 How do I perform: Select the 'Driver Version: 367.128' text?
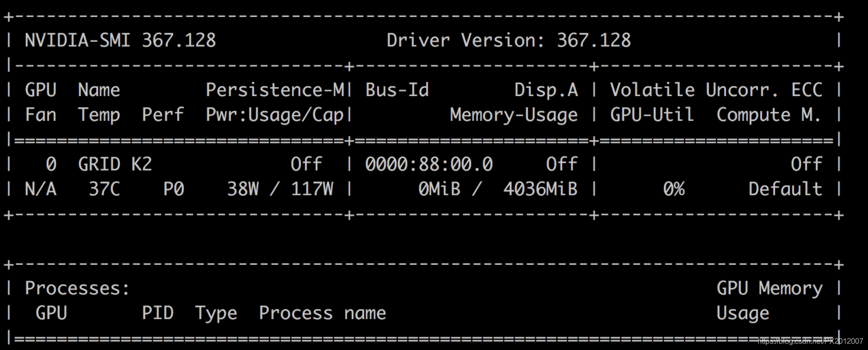coord(508,40)
